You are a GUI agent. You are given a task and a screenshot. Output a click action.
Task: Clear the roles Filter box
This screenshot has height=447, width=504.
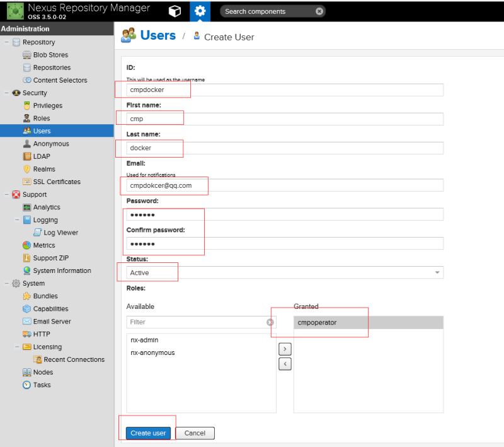pos(270,322)
